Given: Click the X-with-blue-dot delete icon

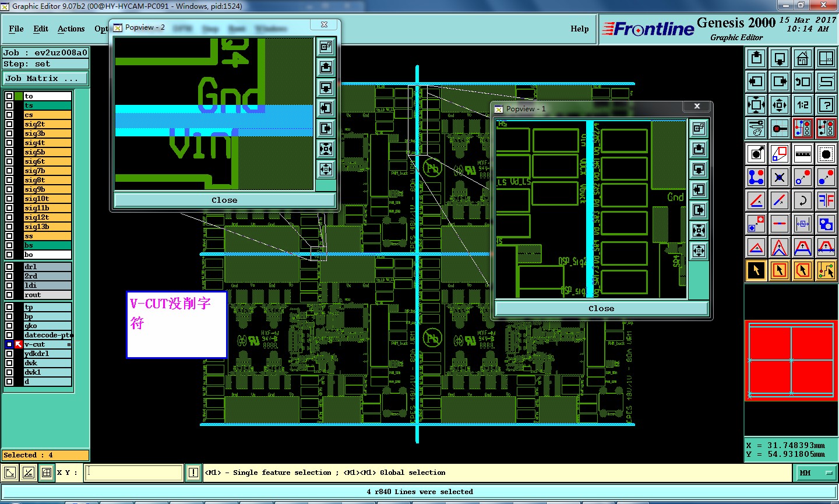Looking at the screenshot, I should [780, 177].
